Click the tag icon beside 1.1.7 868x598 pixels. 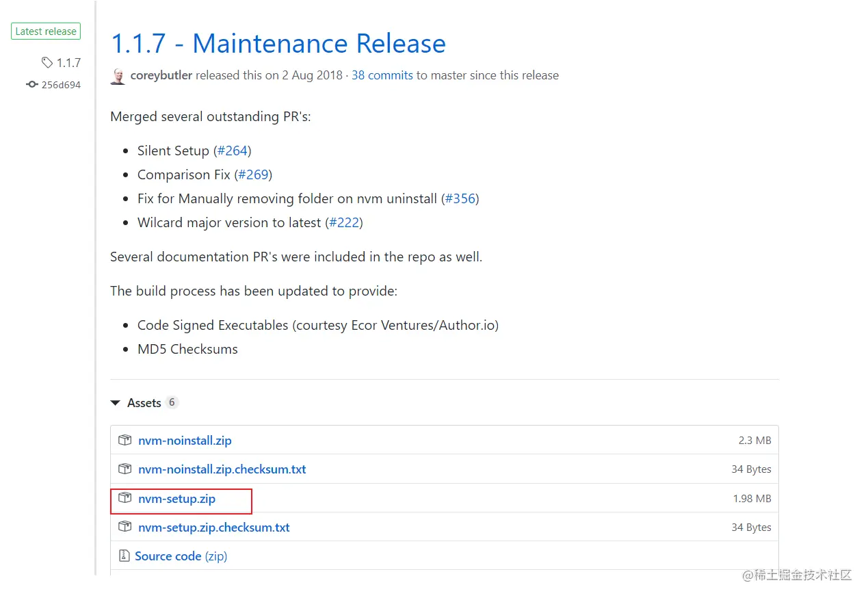pos(47,63)
